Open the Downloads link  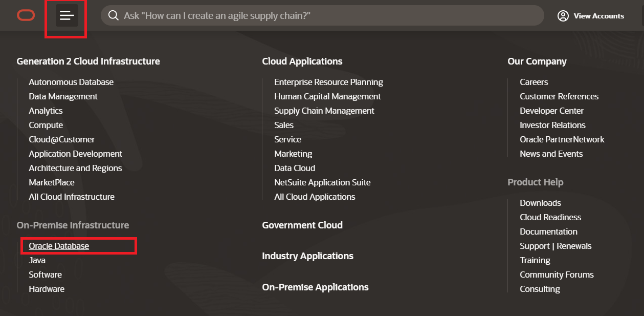540,203
